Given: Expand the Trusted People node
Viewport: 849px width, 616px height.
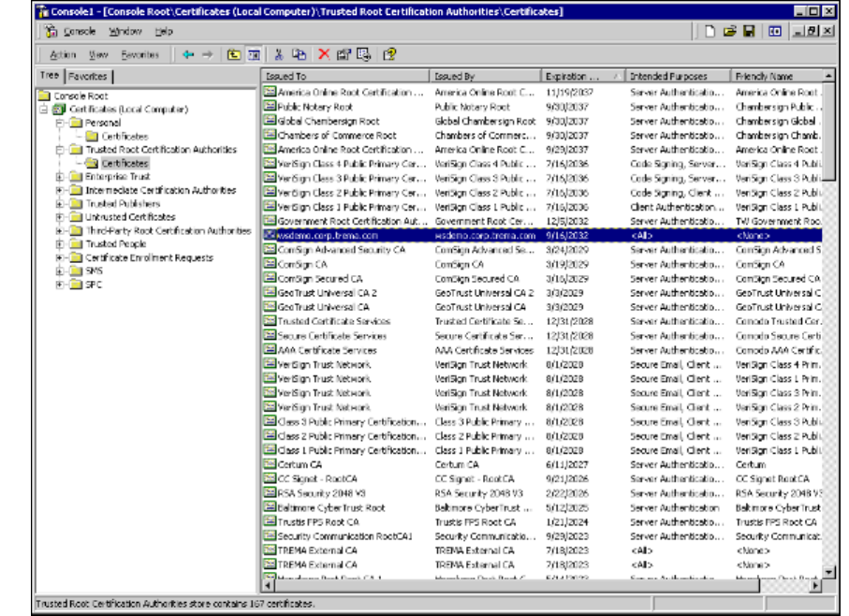Looking at the screenshot, I should (60, 244).
